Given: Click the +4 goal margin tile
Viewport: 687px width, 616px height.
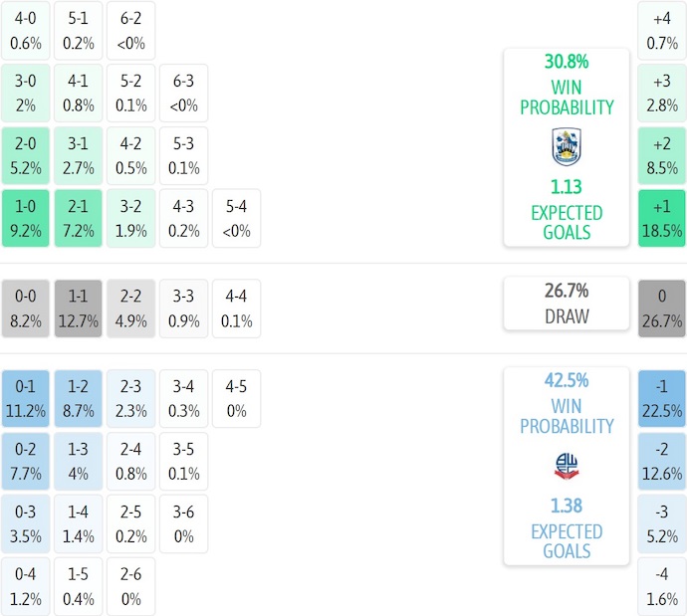Looking at the screenshot, I should [x=662, y=30].
